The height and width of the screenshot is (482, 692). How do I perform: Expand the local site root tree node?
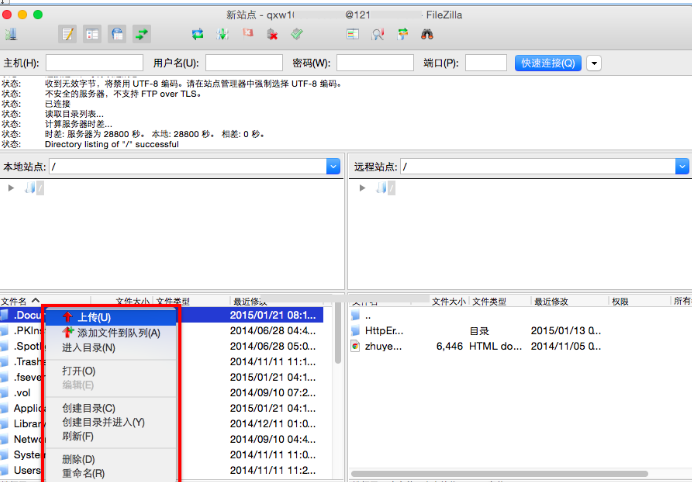tap(11, 188)
